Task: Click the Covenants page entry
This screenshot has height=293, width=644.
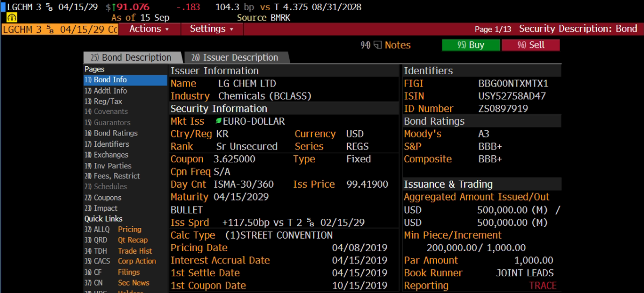Action: click(106, 111)
